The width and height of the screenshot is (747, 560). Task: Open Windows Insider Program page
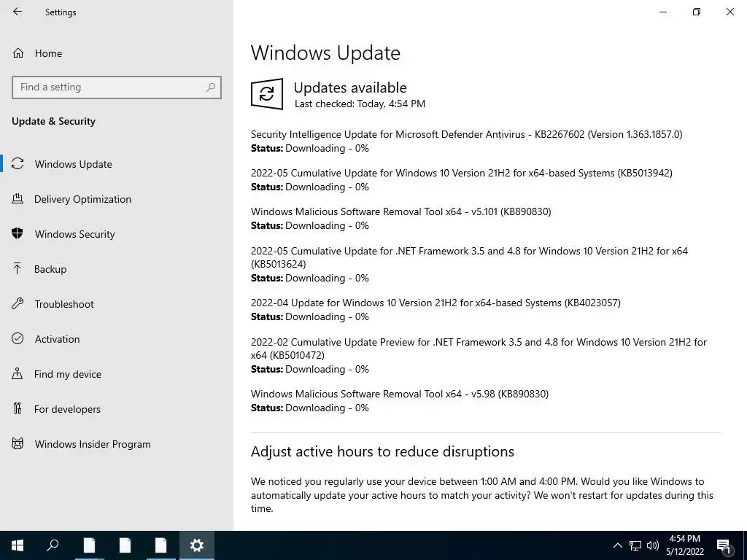pyautogui.click(x=93, y=444)
